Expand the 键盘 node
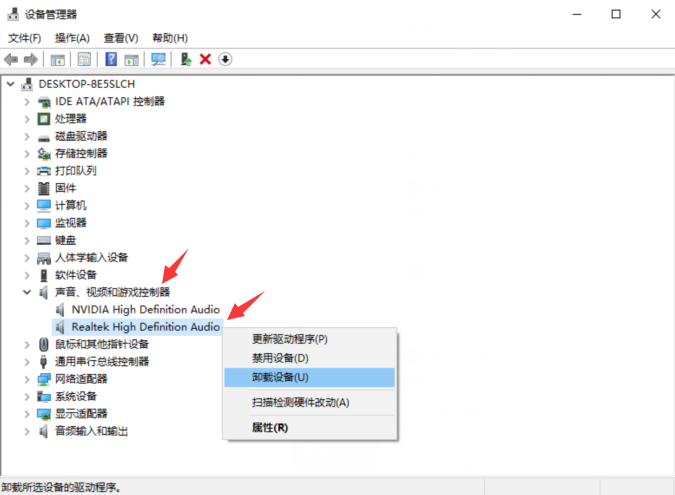This screenshot has height=495, width=675. click(27, 240)
